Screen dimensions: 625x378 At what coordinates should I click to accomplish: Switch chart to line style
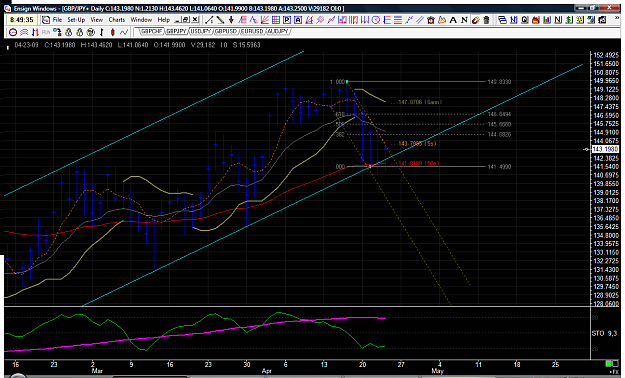pyautogui.click(x=124, y=32)
